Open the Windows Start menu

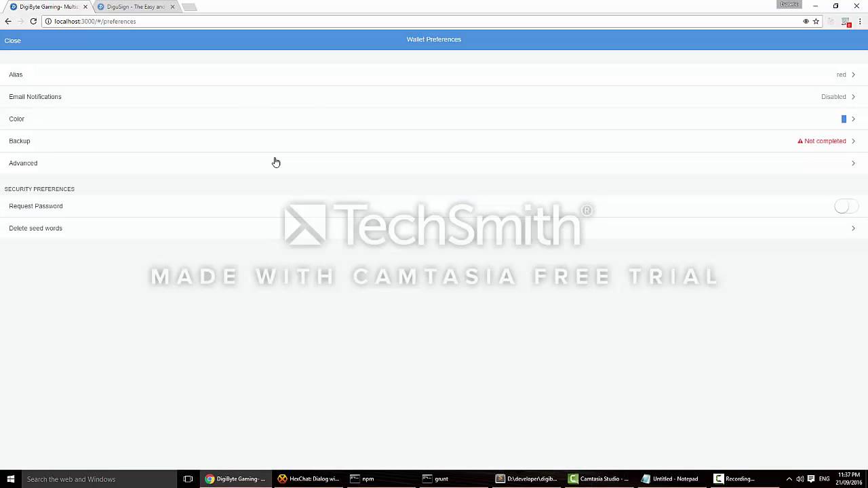point(11,479)
